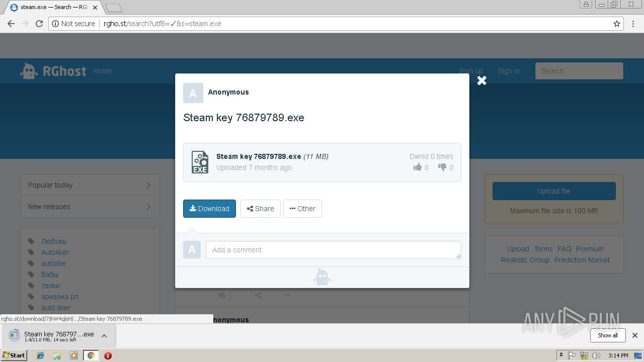Image resolution: width=644 pixels, height=362 pixels.
Task: Click the share icon under the popup
Action: [x=258, y=295]
